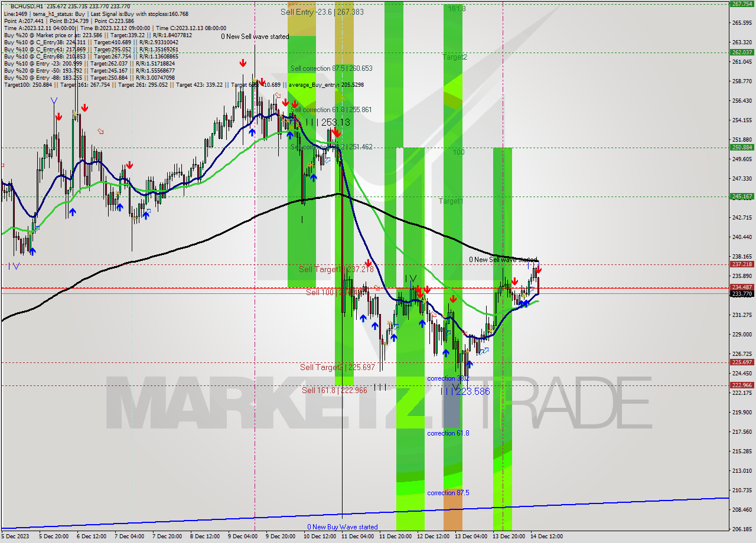Screen dimensions: 756x543
Task: Select the '5 Dec 2023' time axis label
Action: 15,537
